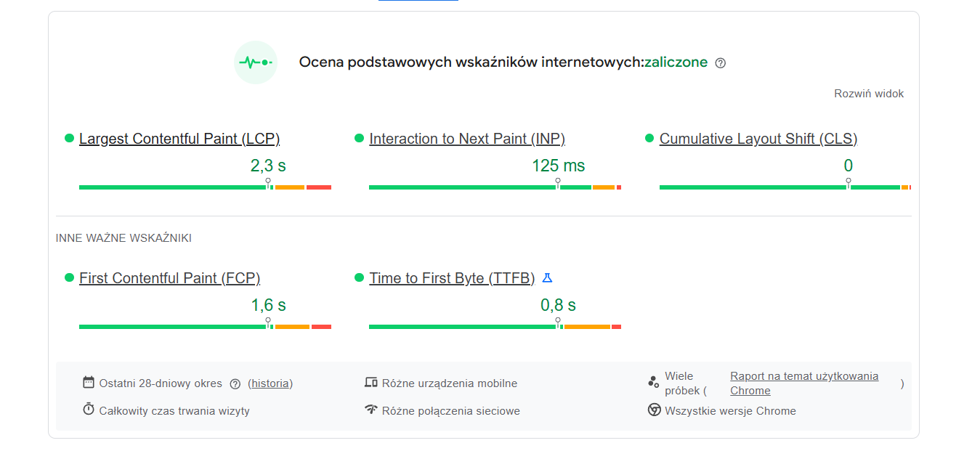Click the INP distribution bar
The image size is (980, 451).
tap(495, 187)
